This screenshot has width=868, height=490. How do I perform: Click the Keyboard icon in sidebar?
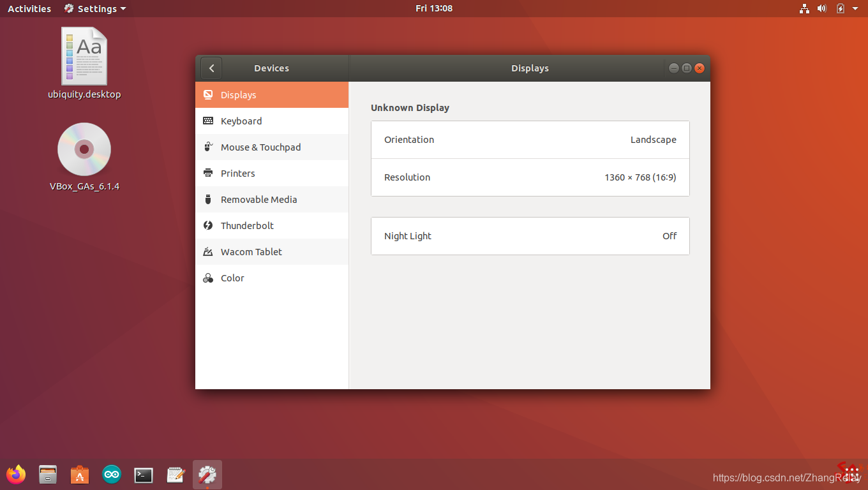click(x=208, y=121)
